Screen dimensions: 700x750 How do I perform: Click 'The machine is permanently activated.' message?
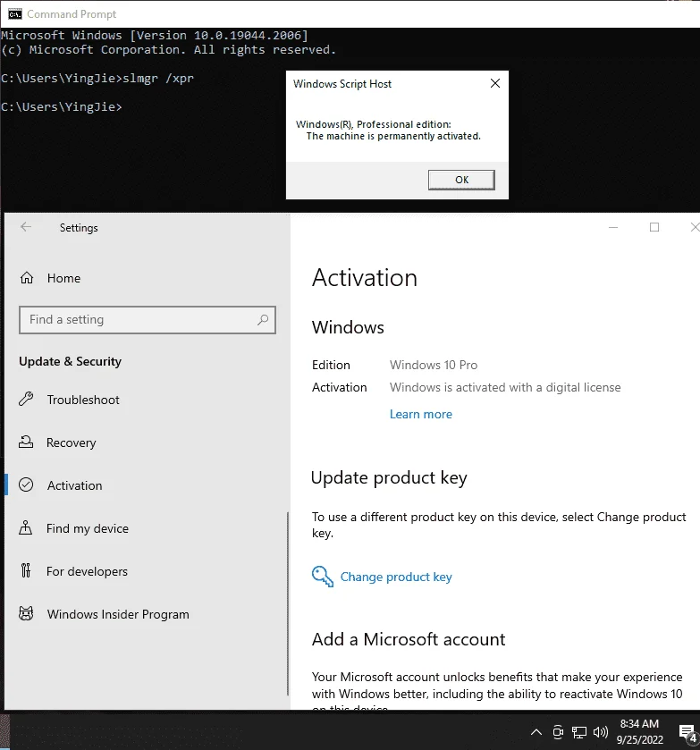tap(393, 136)
